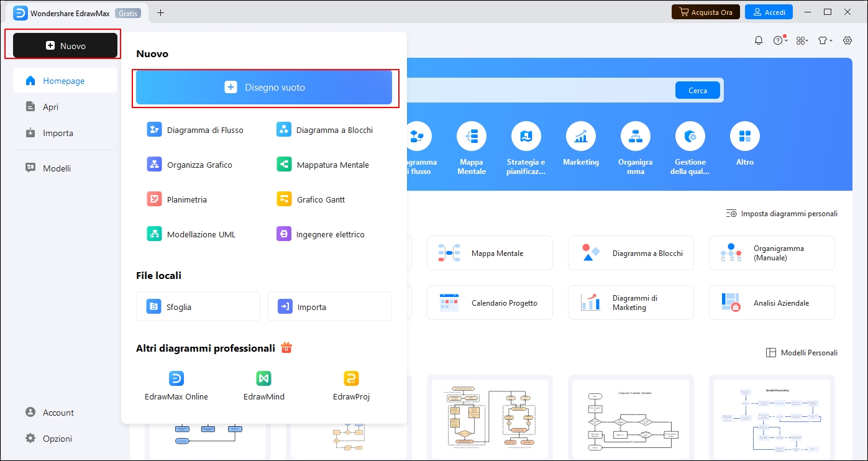Open the help question mark dropdown

780,40
